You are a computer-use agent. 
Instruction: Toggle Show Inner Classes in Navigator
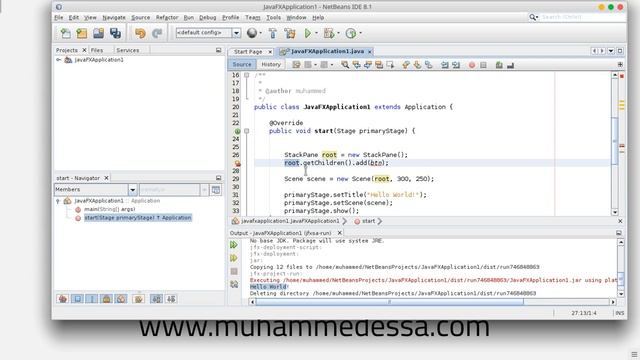(x=121, y=299)
